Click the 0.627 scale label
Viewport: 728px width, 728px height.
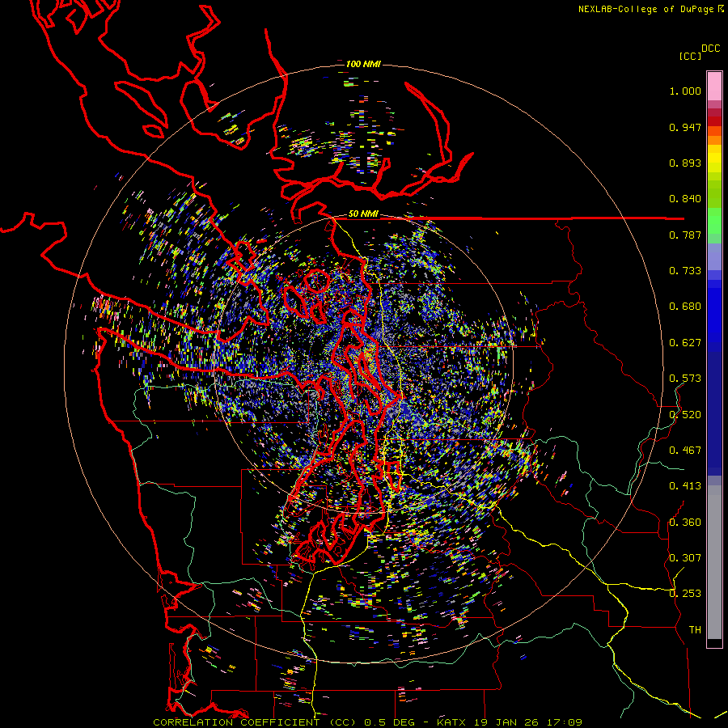click(x=685, y=343)
